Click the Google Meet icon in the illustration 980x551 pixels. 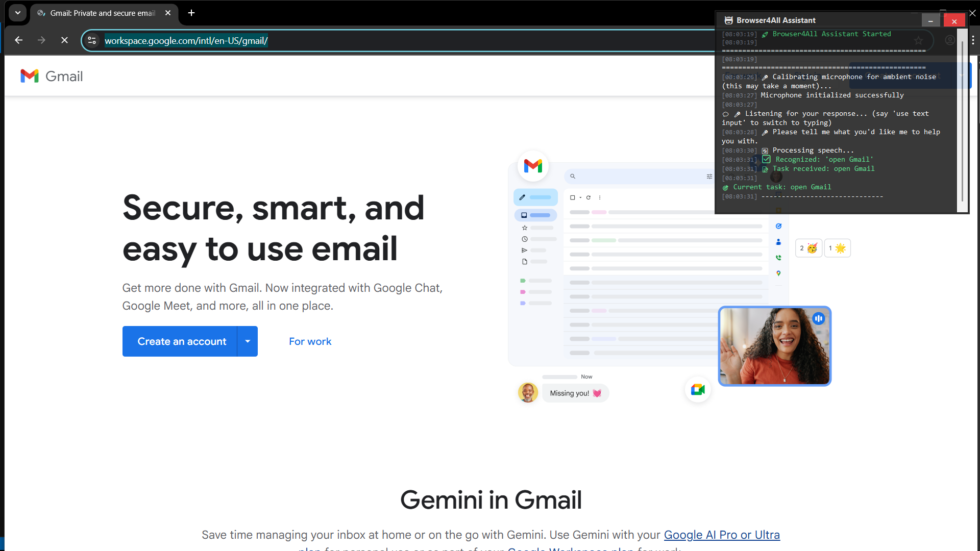[x=698, y=390]
